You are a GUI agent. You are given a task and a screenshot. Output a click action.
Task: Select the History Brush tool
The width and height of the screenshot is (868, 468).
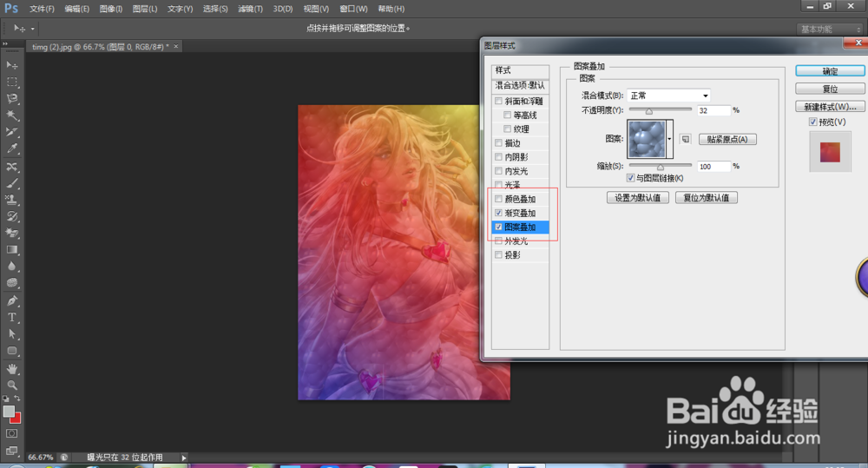pyautogui.click(x=11, y=216)
